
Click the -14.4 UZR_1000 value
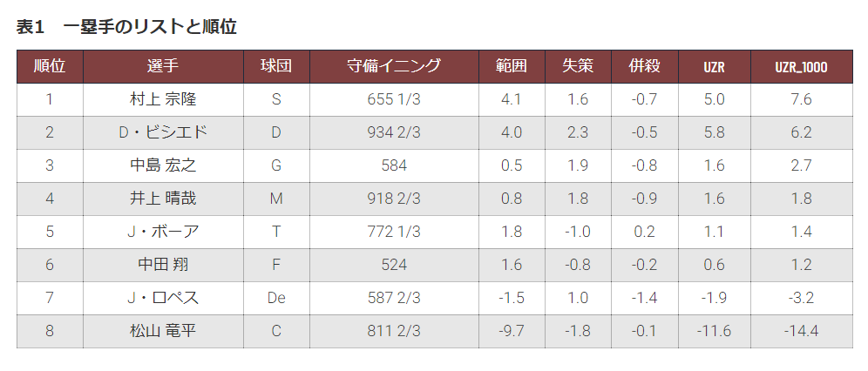click(x=801, y=331)
